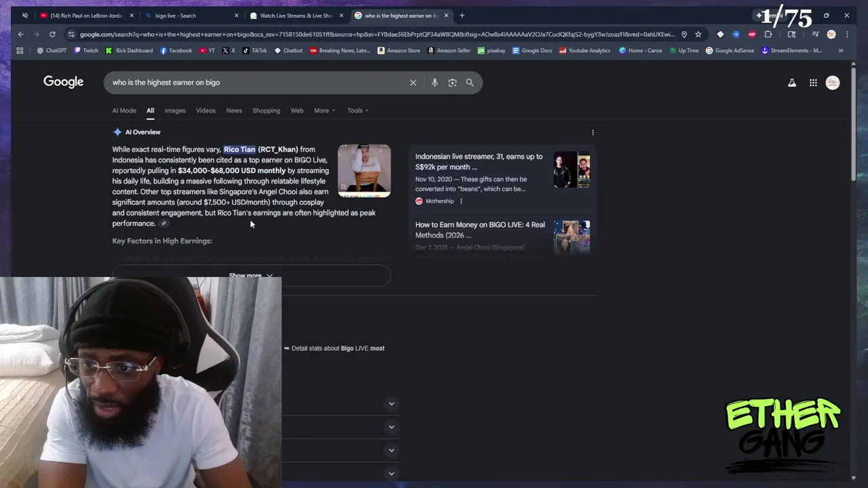Start a voice search with the microphone
The height and width of the screenshot is (488, 868).
click(435, 83)
